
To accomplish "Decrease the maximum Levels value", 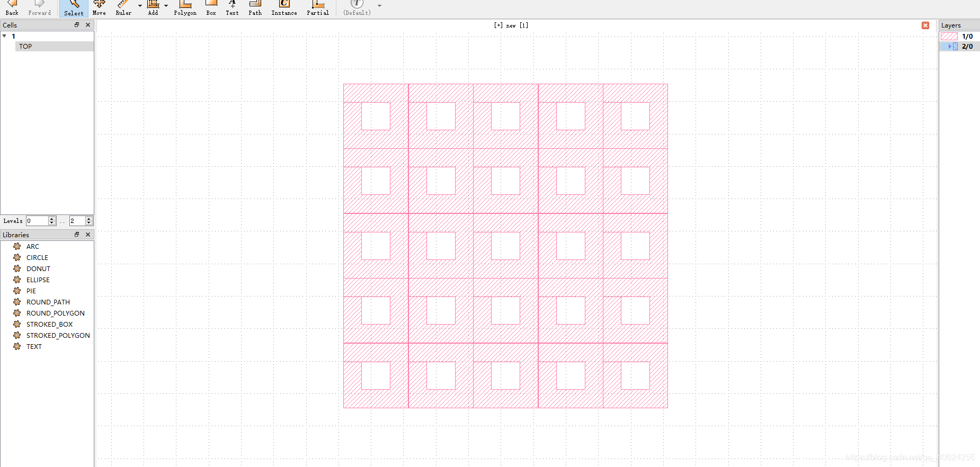I will tap(89, 223).
